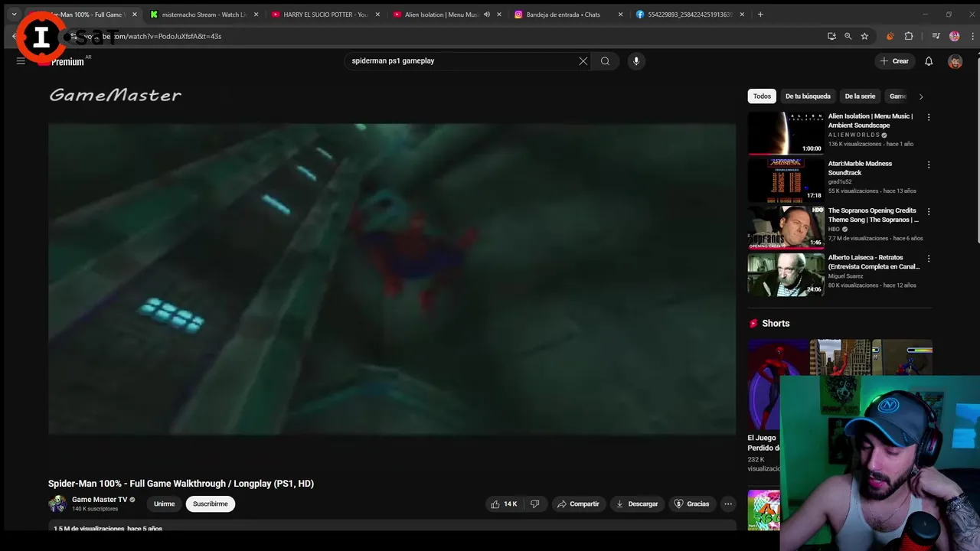980x551 pixels.
Task: Show more filter chips with right arrow
Action: click(x=921, y=96)
